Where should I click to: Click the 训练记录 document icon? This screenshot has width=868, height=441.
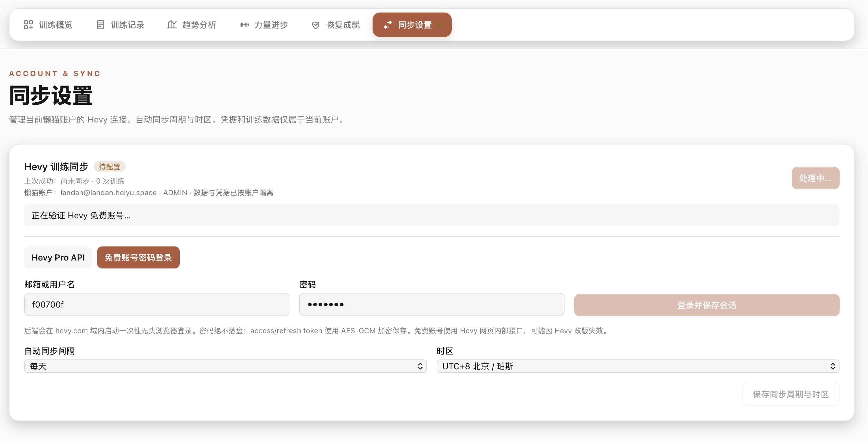click(x=101, y=24)
